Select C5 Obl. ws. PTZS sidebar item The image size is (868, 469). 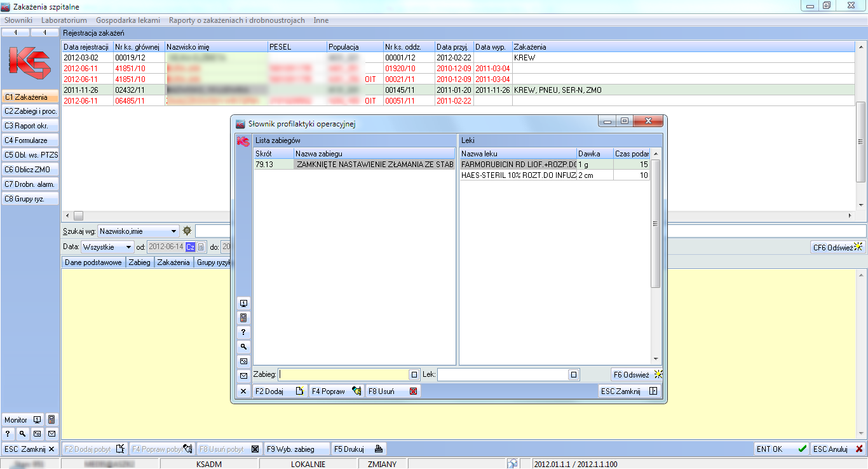(x=30, y=155)
